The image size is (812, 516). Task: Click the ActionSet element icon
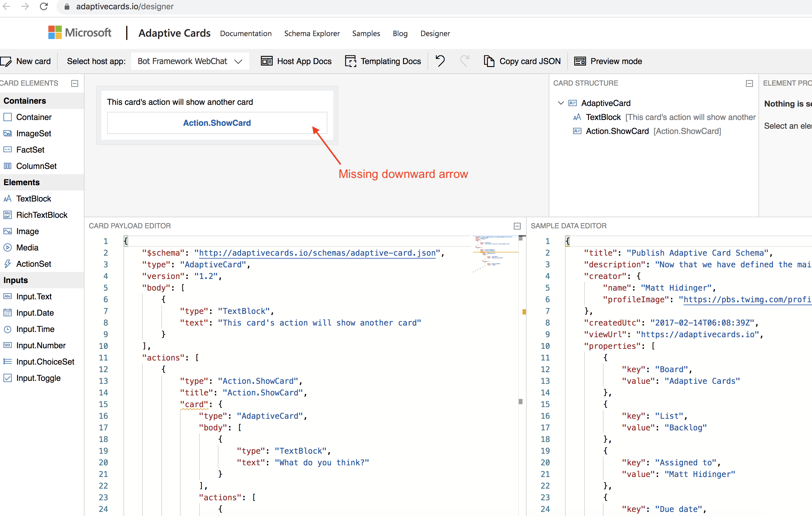pyautogui.click(x=8, y=264)
